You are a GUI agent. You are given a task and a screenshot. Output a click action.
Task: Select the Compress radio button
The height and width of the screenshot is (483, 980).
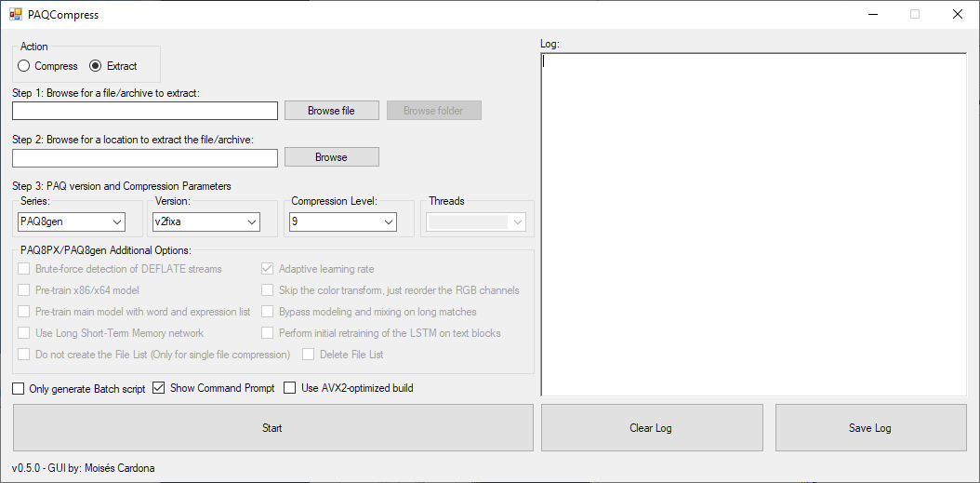[24, 66]
